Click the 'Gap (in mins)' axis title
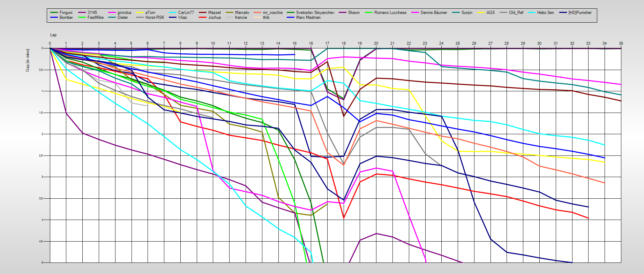Screen dimensions: 644x274 click(28, 60)
